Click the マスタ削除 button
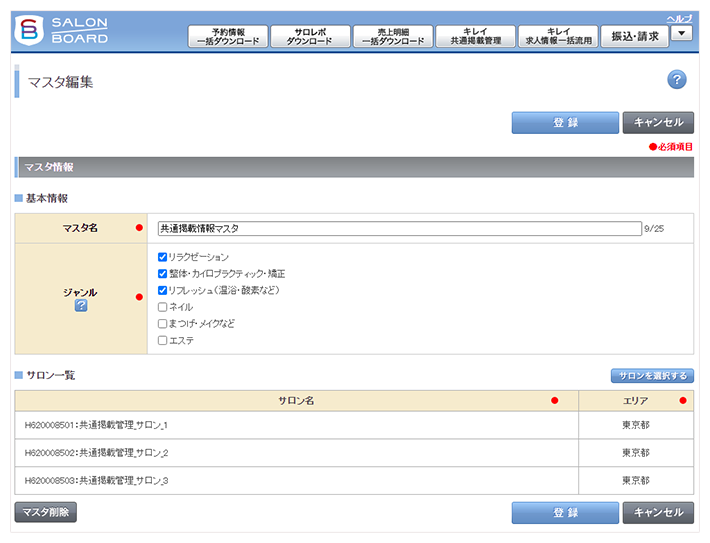This screenshot has height=543, width=710. [x=45, y=512]
